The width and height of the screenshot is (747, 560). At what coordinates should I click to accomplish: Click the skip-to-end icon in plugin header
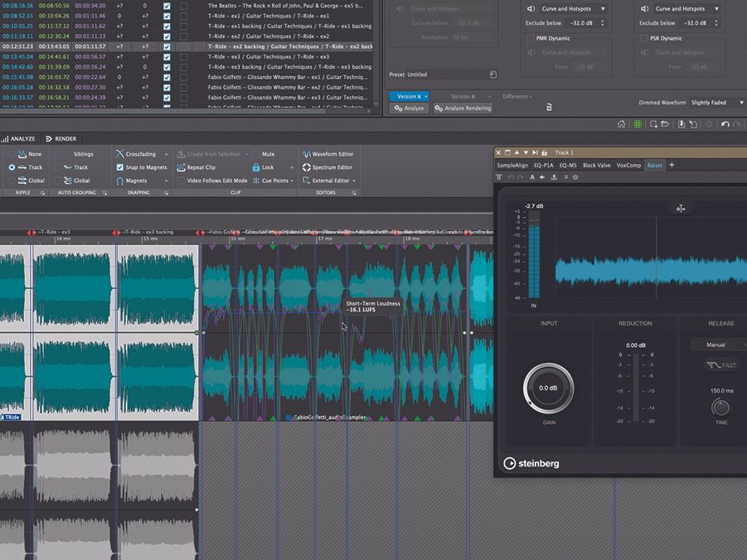(535, 153)
